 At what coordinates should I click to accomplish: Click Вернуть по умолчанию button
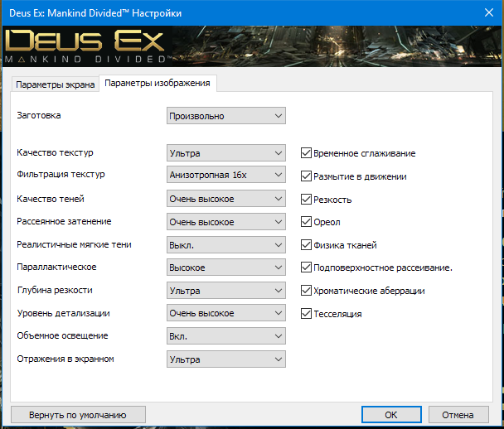78,415
